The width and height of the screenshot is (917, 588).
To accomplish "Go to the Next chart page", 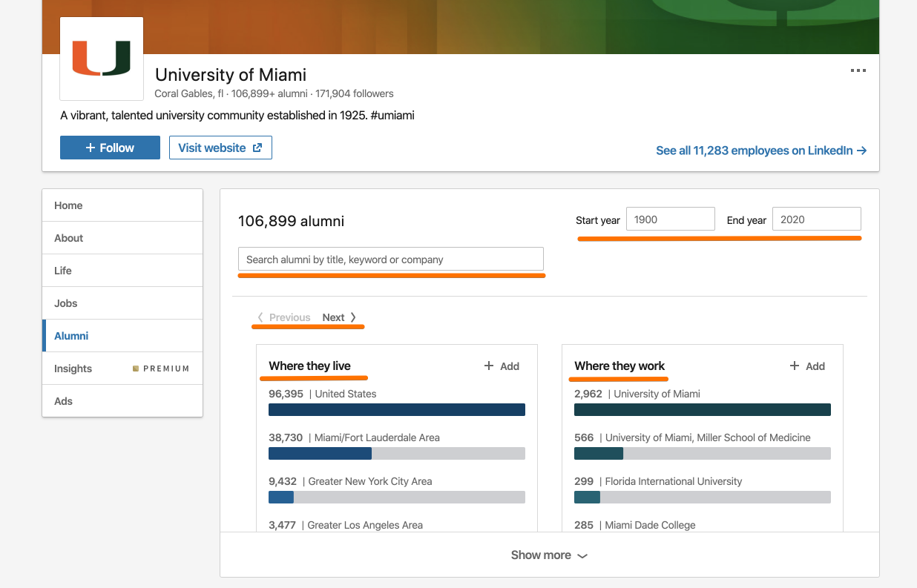I will (339, 317).
